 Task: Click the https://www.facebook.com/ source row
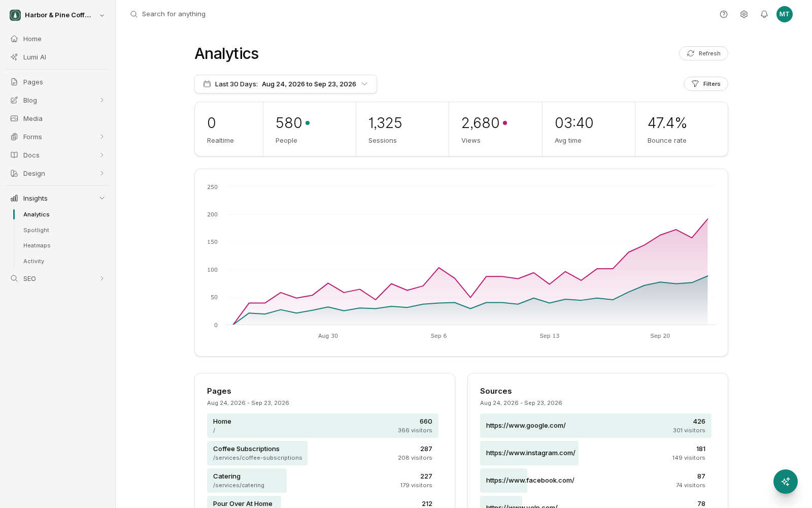[x=596, y=481]
